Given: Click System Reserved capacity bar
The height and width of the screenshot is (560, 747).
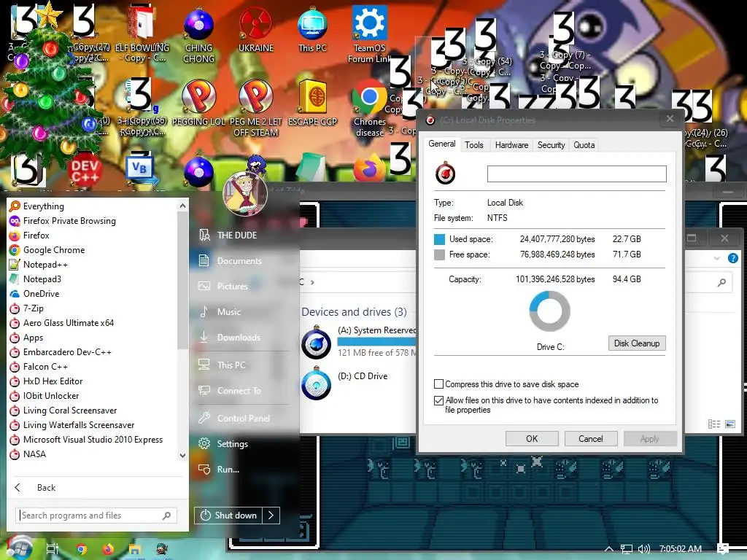Looking at the screenshot, I should 377,341.
